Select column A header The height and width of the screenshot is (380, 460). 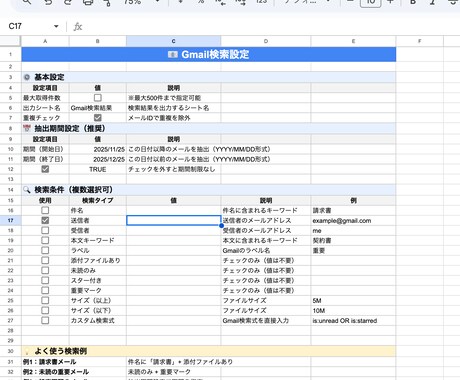pyautogui.click(x=45, y=41)
